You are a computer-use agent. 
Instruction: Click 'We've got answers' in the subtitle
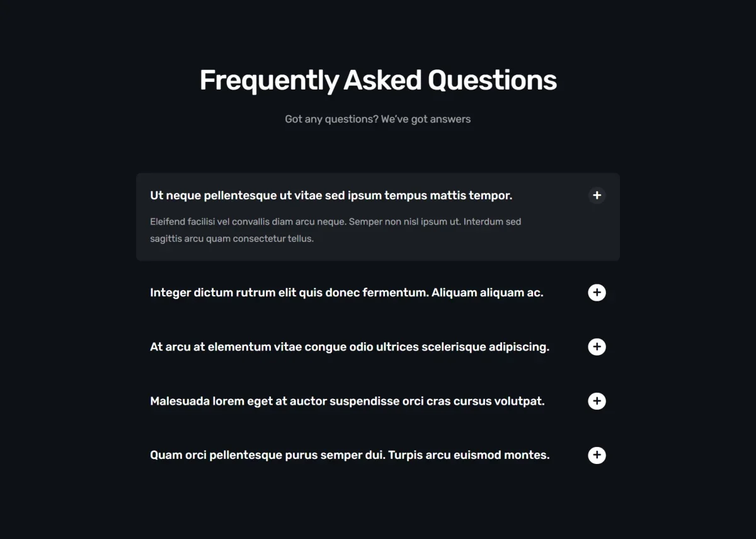[426, 119]
